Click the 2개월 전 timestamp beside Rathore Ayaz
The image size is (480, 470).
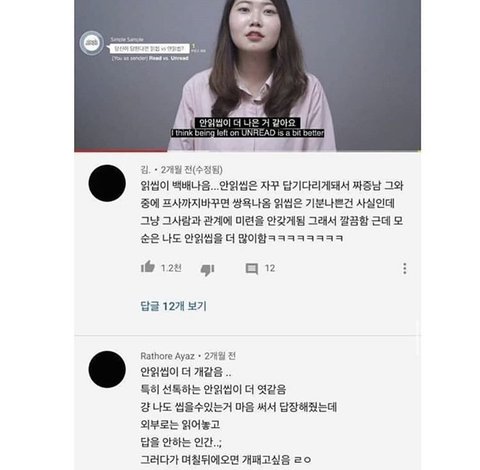tap(220, 356)
